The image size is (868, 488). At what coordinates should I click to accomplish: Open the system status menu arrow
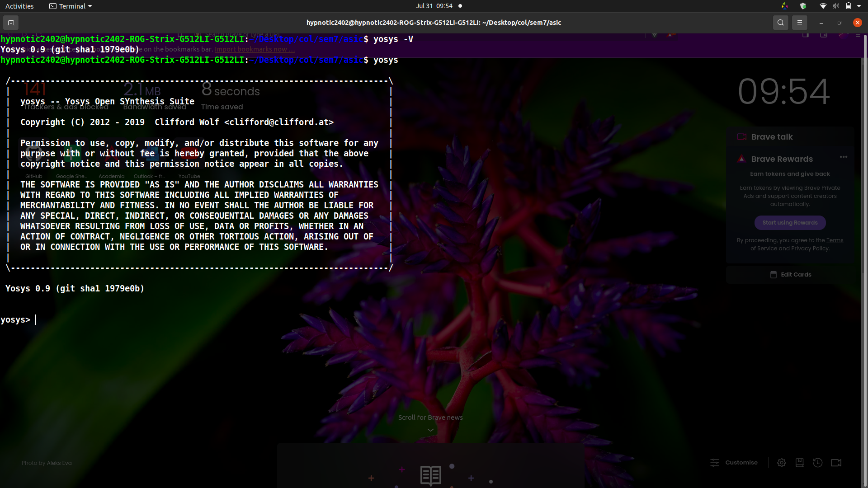pyautogui.click(x=859, y=6)
